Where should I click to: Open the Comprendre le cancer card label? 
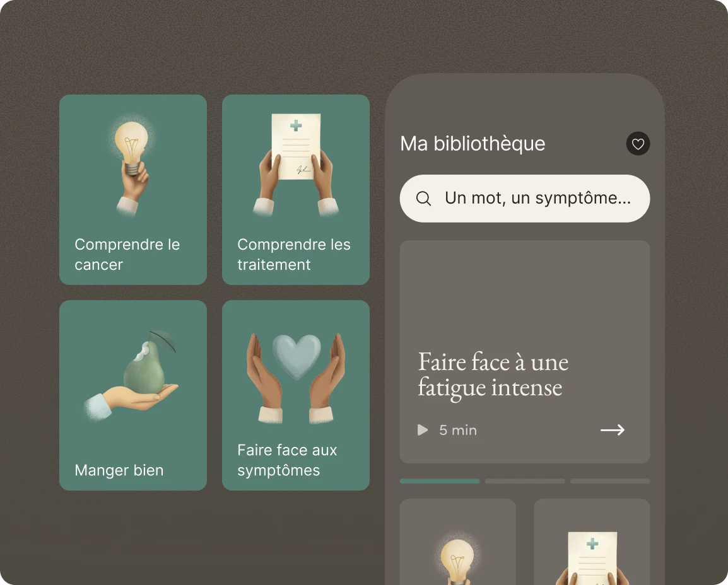pos(127,254)
